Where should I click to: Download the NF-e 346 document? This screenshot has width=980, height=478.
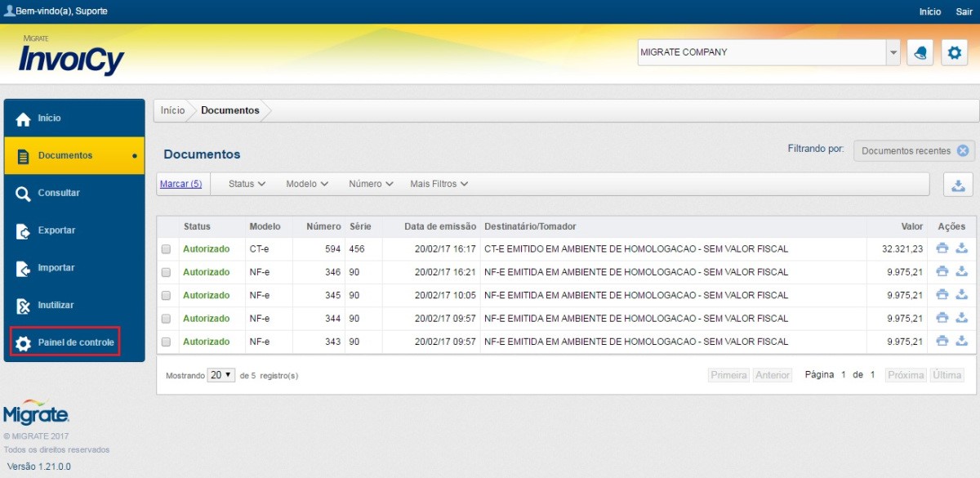click(x=961, y=271)
